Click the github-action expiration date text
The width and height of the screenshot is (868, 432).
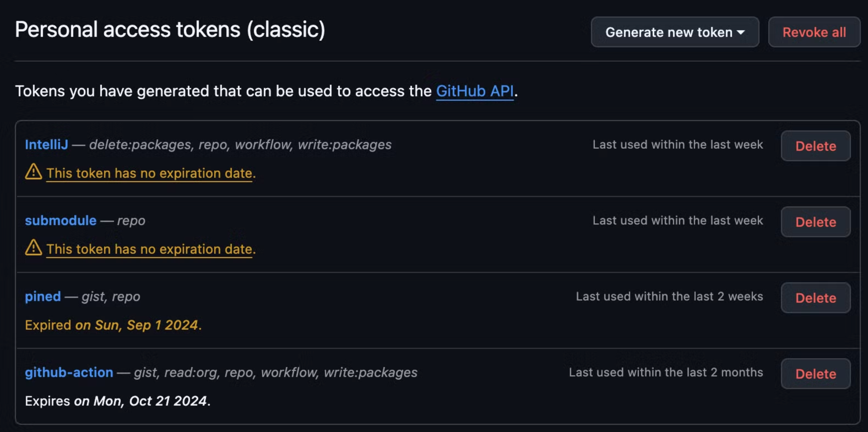[118, 401]
